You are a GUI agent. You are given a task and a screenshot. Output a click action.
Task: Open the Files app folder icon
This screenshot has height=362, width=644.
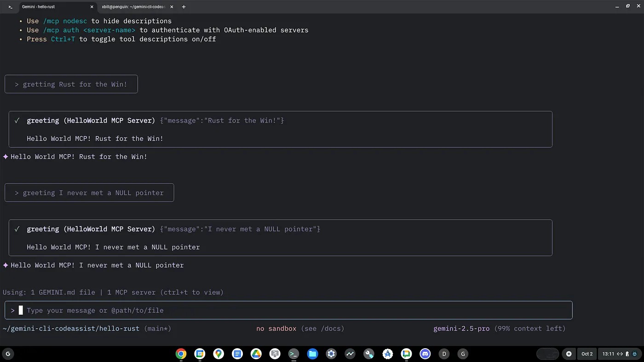(312, 354)
